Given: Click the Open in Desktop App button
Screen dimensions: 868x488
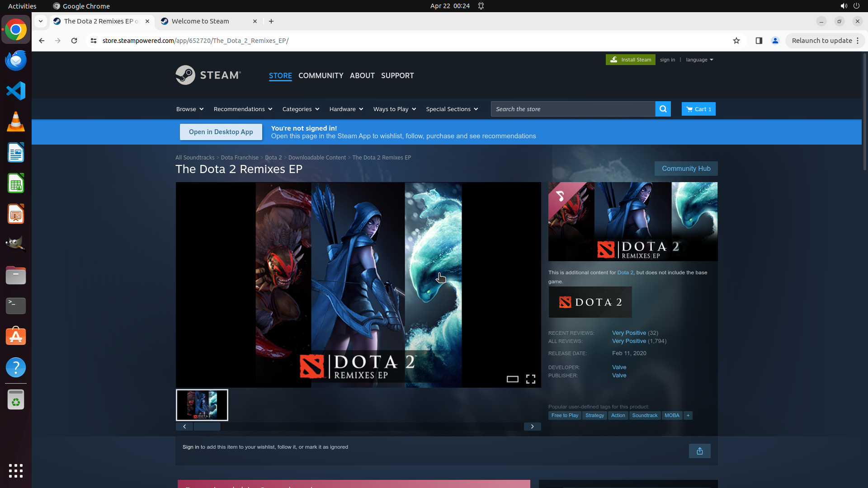Looking at the screenshot, I should [x=221, y=132].
